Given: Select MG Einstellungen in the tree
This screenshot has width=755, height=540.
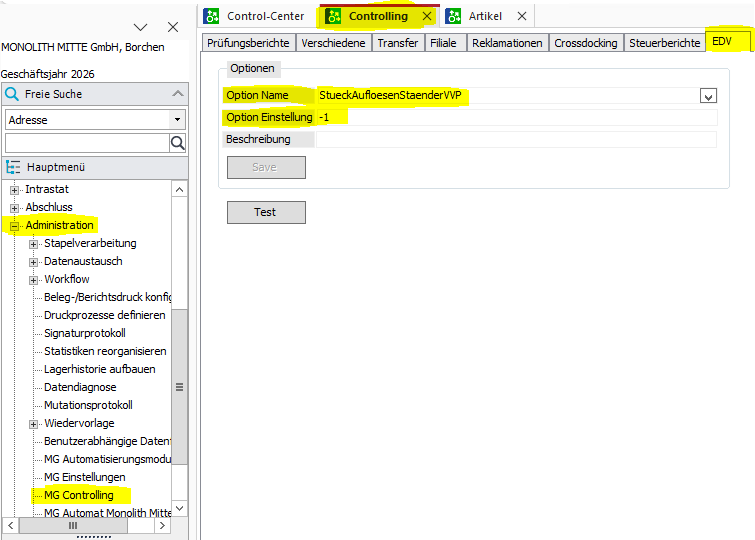Looking at the screenshot, I should [x=85, y=477].
